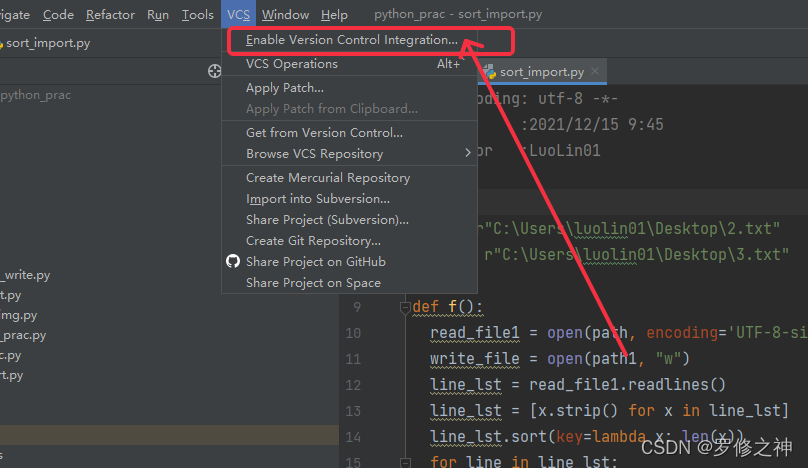Click line number 12 in gutter
Viewport: 808px width, 468px height.
pyautogui.click(x=353, y=385)
